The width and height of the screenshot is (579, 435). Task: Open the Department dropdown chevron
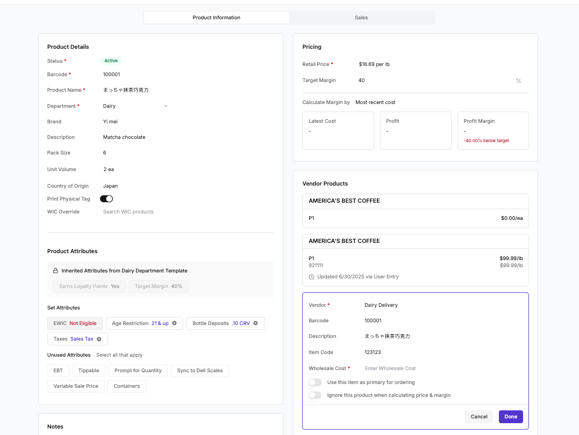[x=165, y=106]
